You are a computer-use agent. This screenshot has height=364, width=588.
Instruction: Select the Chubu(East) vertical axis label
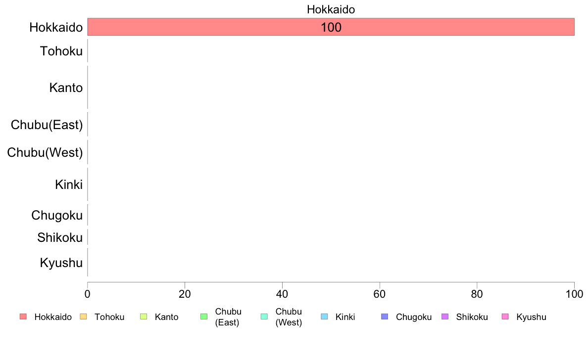click(47, 125)
